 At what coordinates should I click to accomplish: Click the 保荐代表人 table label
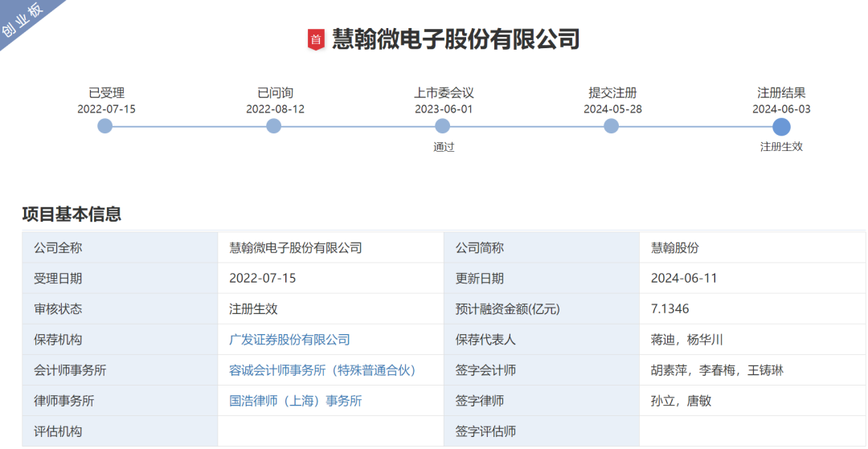(485, 340)
